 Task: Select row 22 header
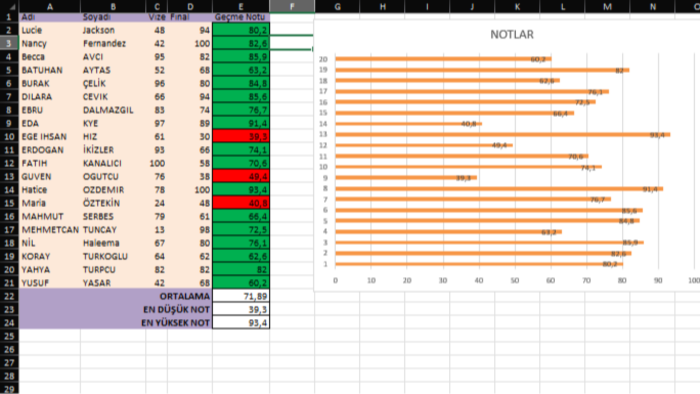click(x=9, y=296)
